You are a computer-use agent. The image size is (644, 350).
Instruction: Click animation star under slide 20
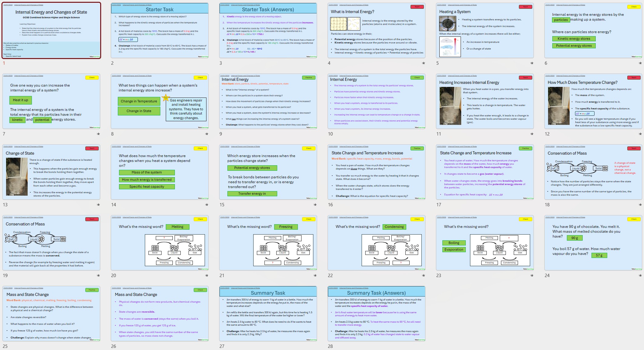click(x=206, y=276)
